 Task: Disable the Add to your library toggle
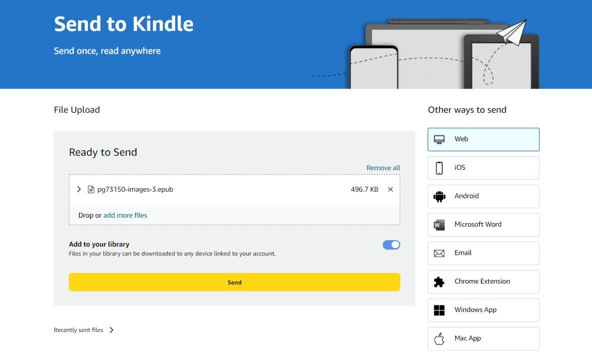point(391,245)
